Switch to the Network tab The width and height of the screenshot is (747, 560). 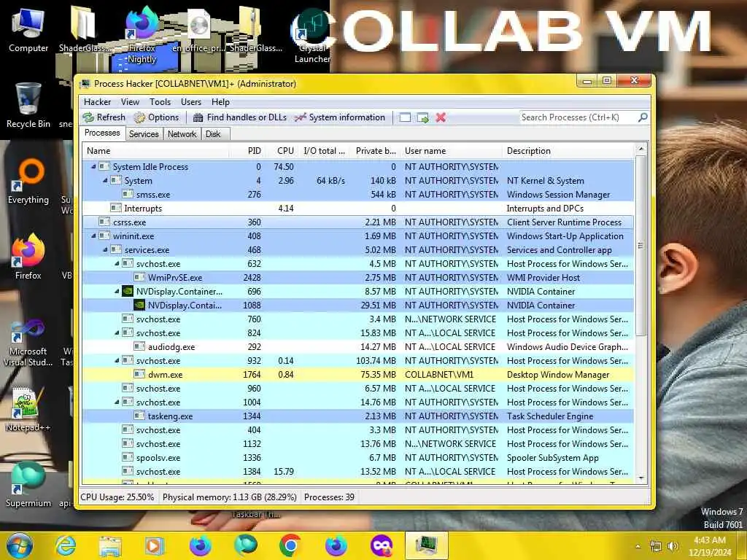click(x=182, y=134)
